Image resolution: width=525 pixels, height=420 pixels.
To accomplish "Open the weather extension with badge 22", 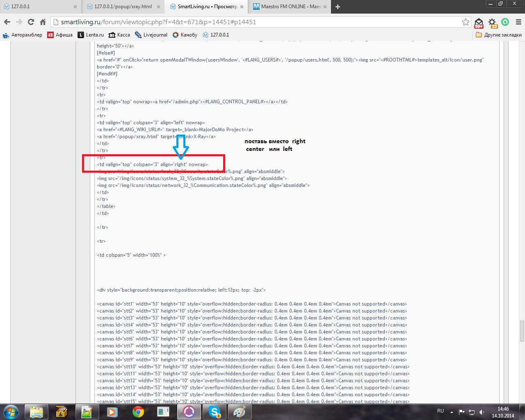I will (492, 23).
